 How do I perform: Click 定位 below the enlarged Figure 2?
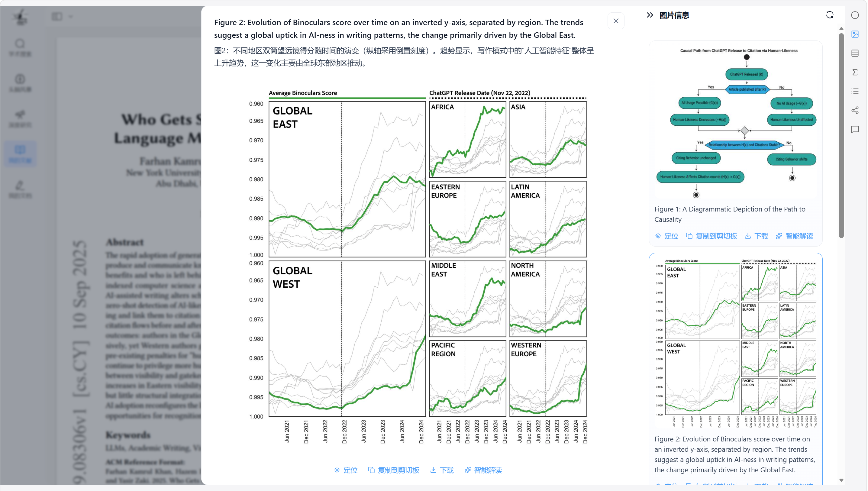coord(346,470)
